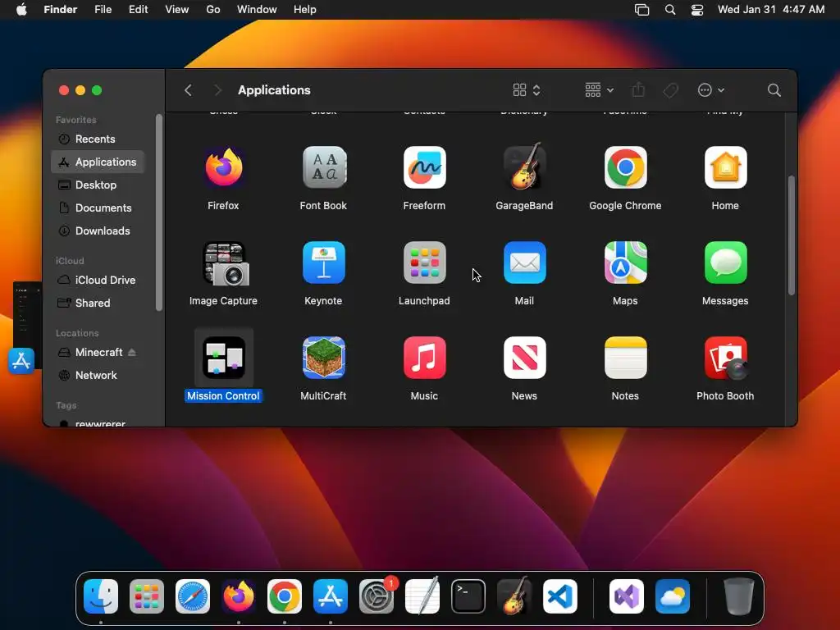Open Downloads from the sidebar

[98, 231]
